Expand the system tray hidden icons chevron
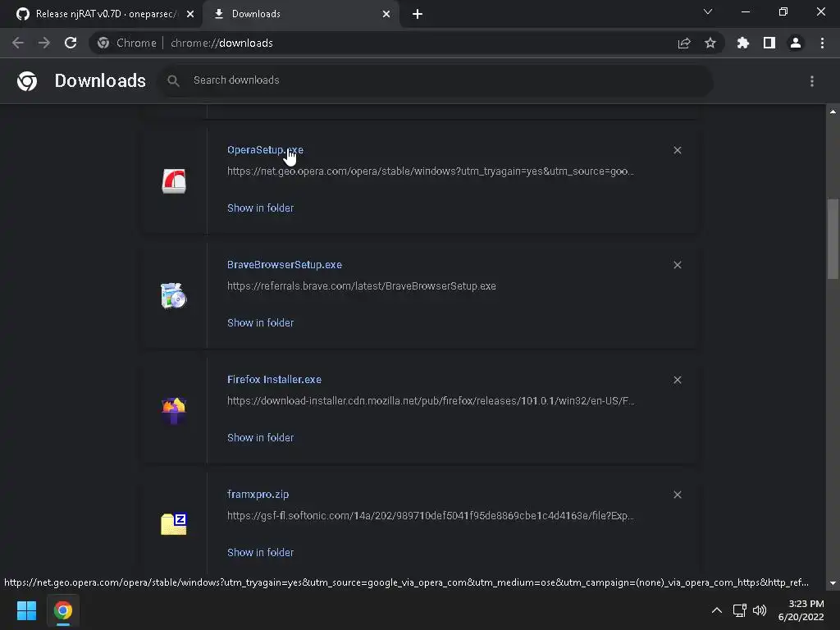The height and width of the screenshot is (630, 840). tap(717, 610)
